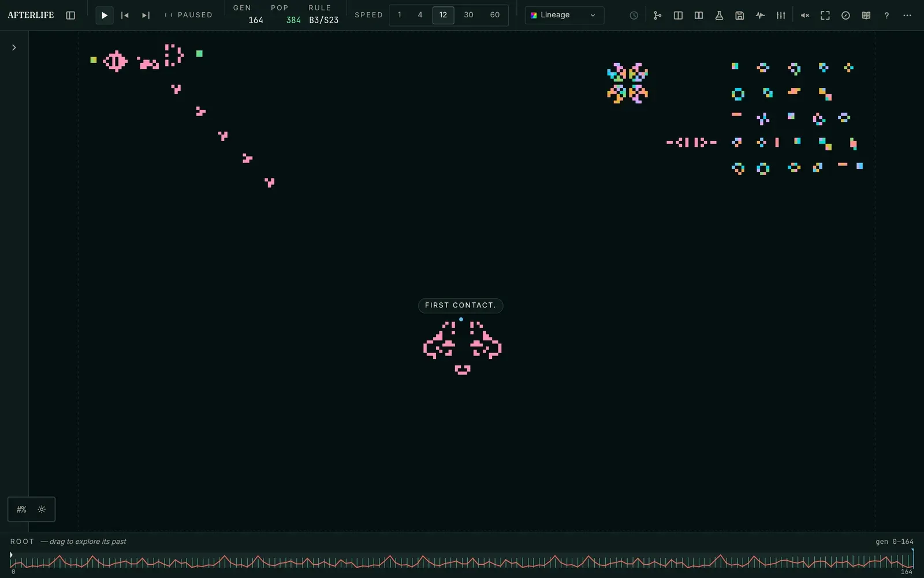Toggle the sidebar panel icon beside AFTERLIFE

[x=70, y=16]
